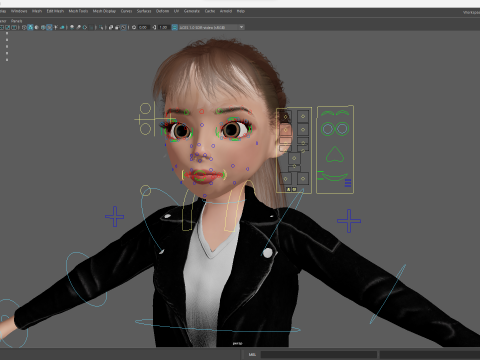Open the Help menu
The height and width of the screenshot is (360, 480).
click(241, 11)
